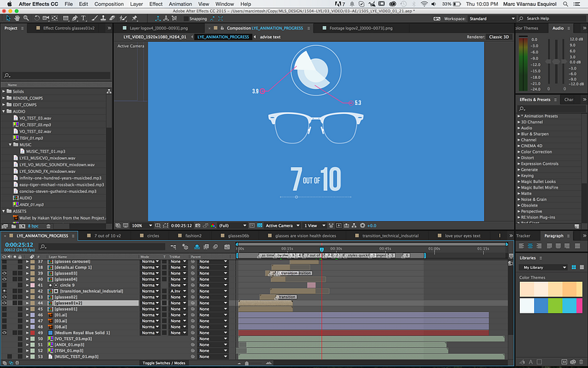Click the Show Channel RGB icon
Viewport: 588px width, 368px height.
[213, 226]
